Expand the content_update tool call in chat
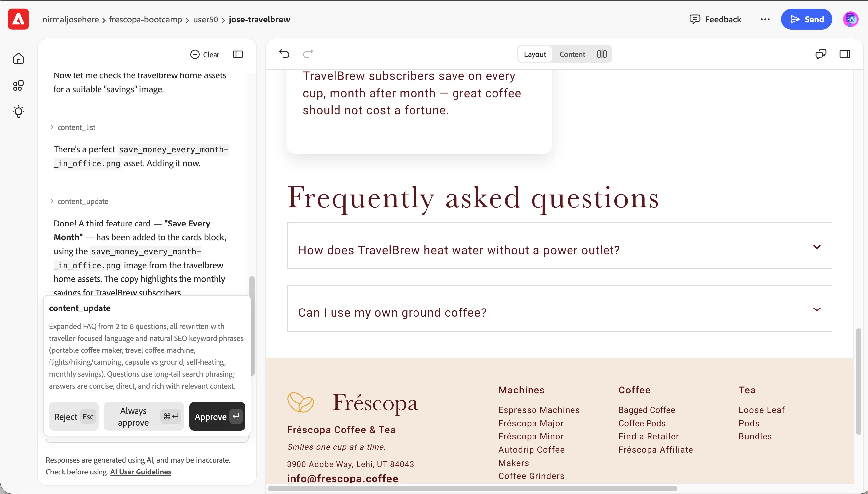 tap(79, 201)
